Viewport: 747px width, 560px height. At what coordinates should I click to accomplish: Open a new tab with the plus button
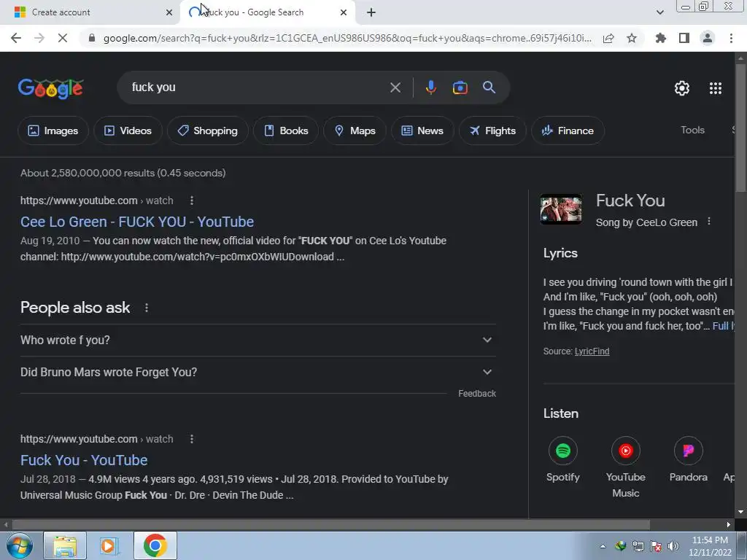tap(371, 12)
